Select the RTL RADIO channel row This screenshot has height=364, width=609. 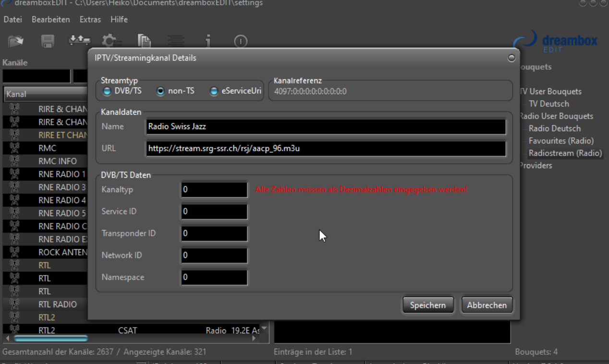46,304
